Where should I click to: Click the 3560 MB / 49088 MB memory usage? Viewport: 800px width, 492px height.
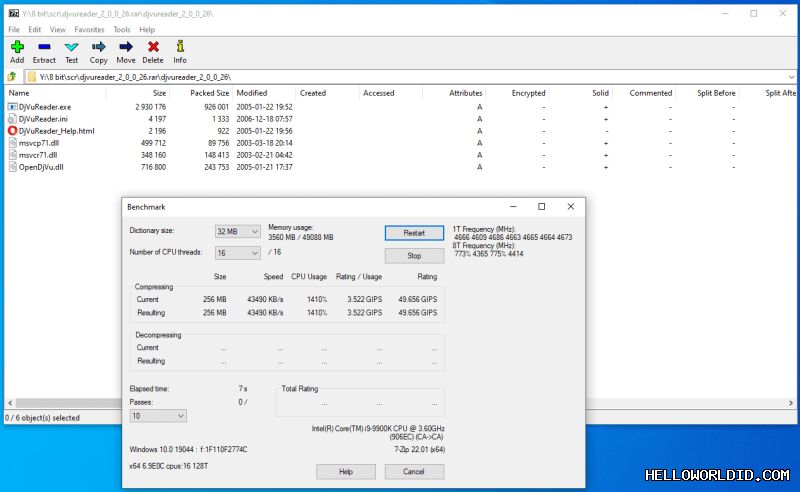point(301,237)
